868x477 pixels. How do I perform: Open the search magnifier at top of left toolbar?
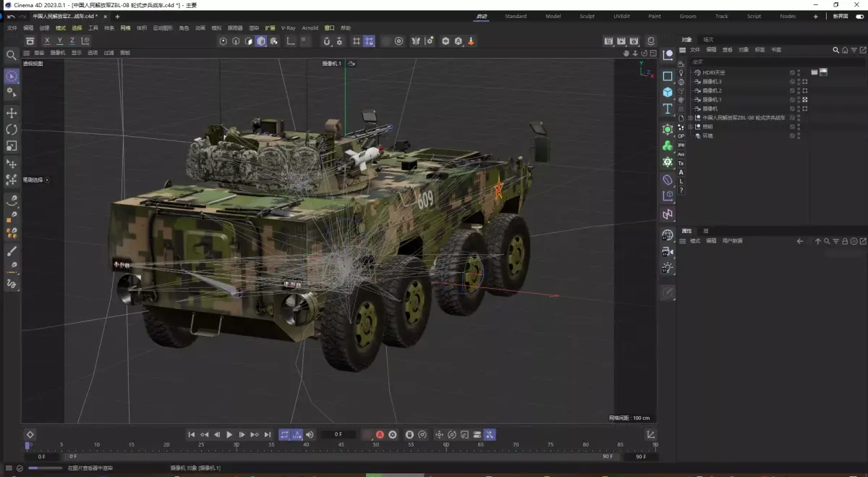(12, 55)
